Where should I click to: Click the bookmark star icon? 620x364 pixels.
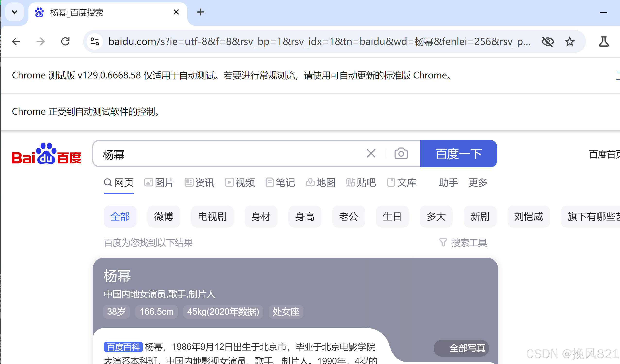569,42
